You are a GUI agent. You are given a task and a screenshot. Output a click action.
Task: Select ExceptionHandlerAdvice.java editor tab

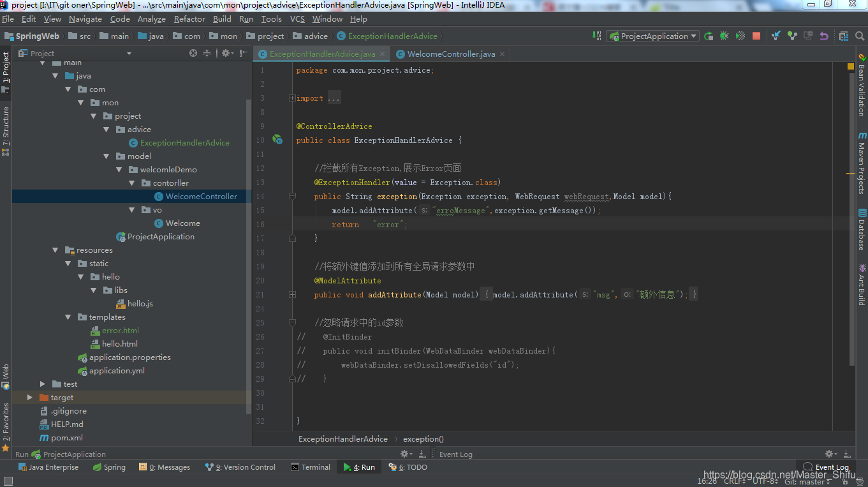pyautogui.click(x=322, y=54)
